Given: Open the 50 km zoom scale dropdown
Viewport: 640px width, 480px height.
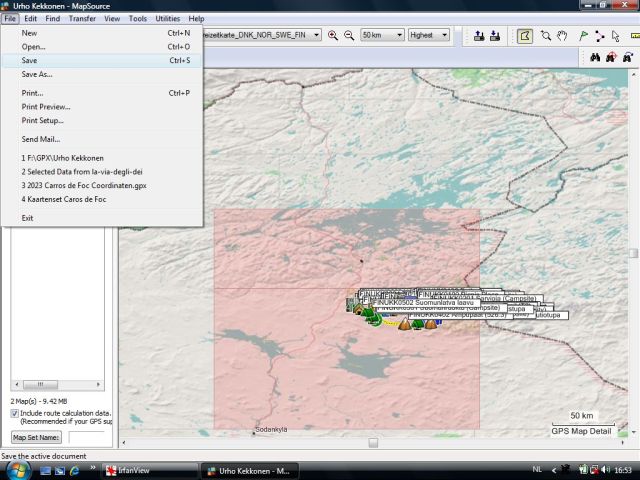Looking at the screenshot, I should click(398, 35).
